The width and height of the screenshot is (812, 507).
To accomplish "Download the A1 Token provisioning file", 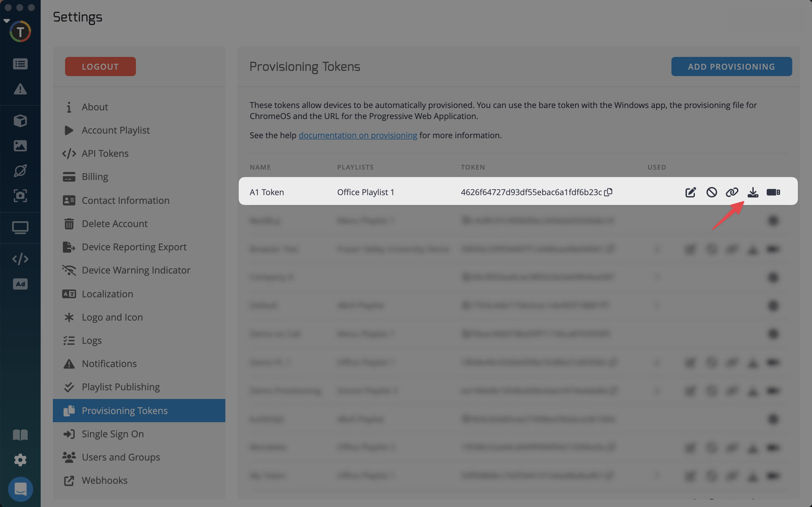I will click(x=753, y=192).
